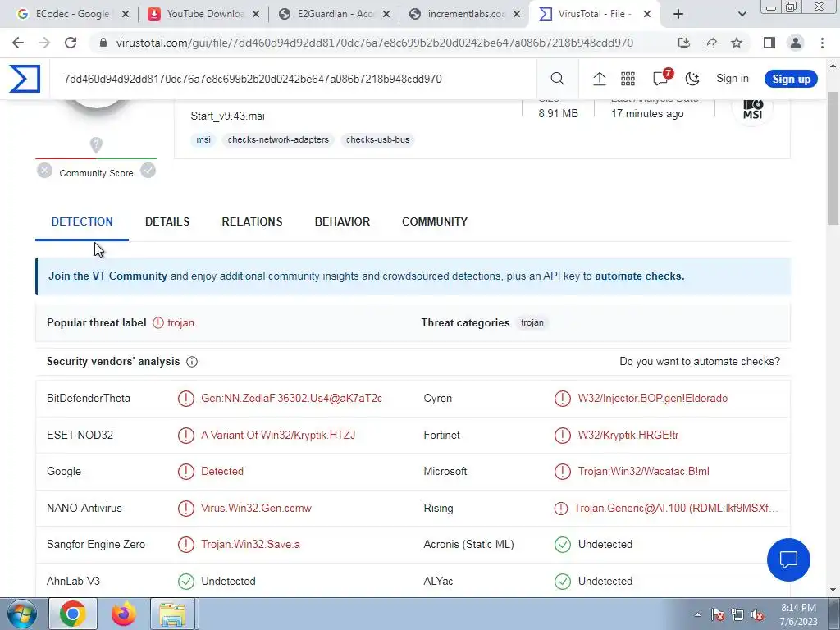The image size is (840, 630).
Task: Select W32/Injector.BOP.gen!Eldorado text
Action: coord(652,398)
